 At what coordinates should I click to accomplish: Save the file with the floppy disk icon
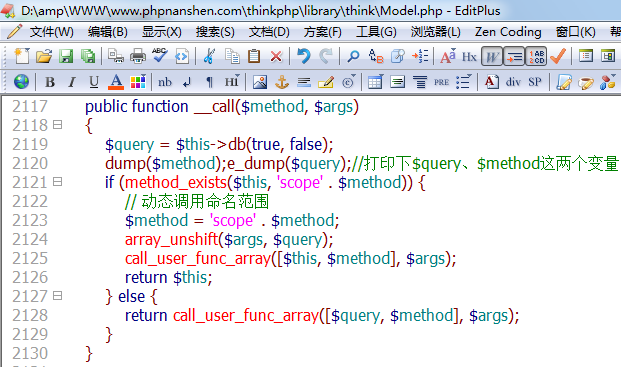tap(66, 56)
